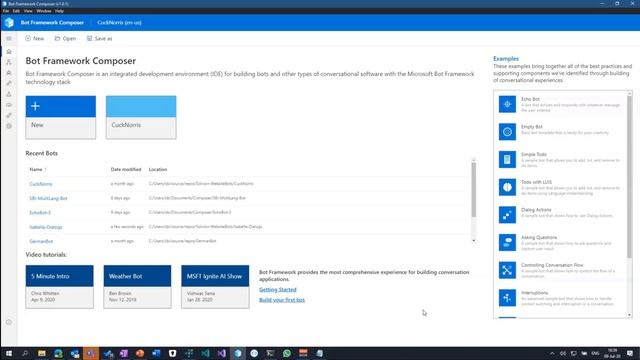Viewport: 640px width, 360px height.
Task: Open the Help menu
Action: pyautogui.click(x=59, y=11)
